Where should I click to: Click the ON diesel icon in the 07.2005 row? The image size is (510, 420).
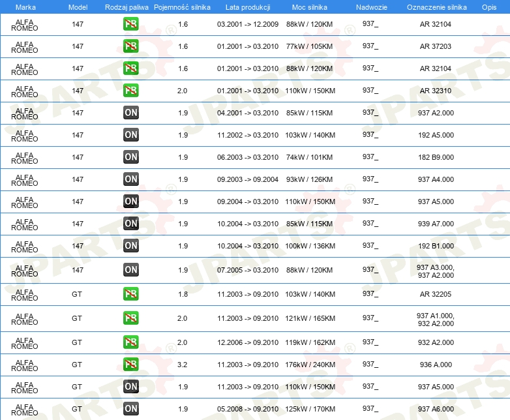pos(130,270)
